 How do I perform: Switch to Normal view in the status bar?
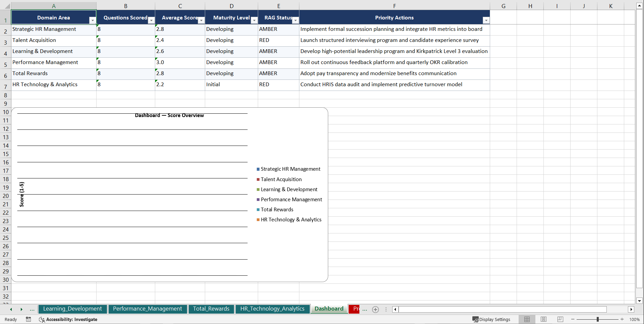pyautogui.click(x=526, y=319)
